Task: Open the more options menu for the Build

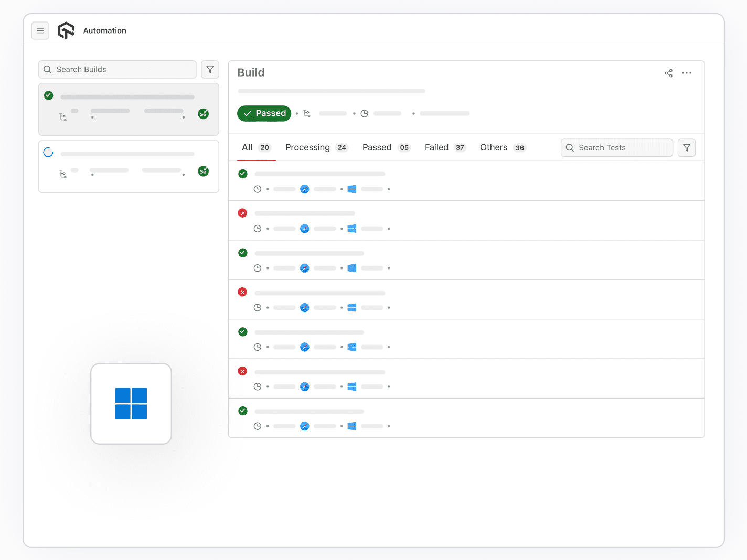Action: click(x=687, y=73)
